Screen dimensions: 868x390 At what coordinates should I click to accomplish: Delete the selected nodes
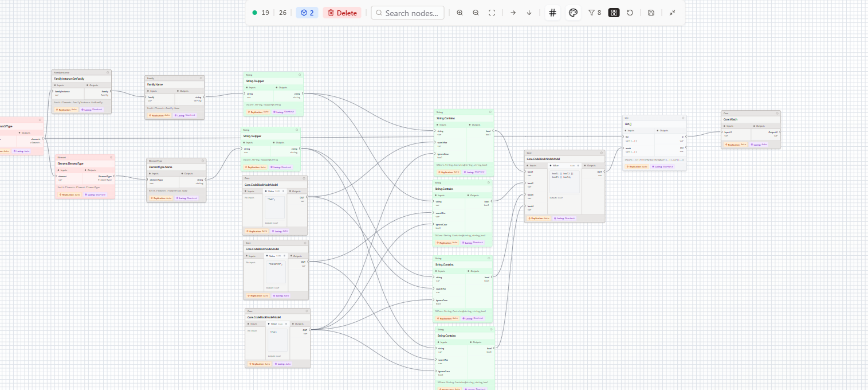click(x=342, y=13)
